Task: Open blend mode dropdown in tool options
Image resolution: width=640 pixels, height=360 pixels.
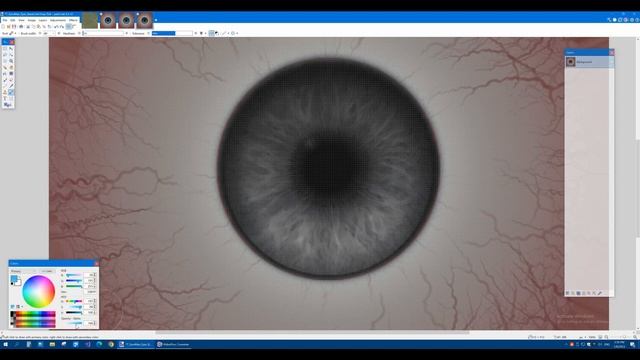Action: 234,33
